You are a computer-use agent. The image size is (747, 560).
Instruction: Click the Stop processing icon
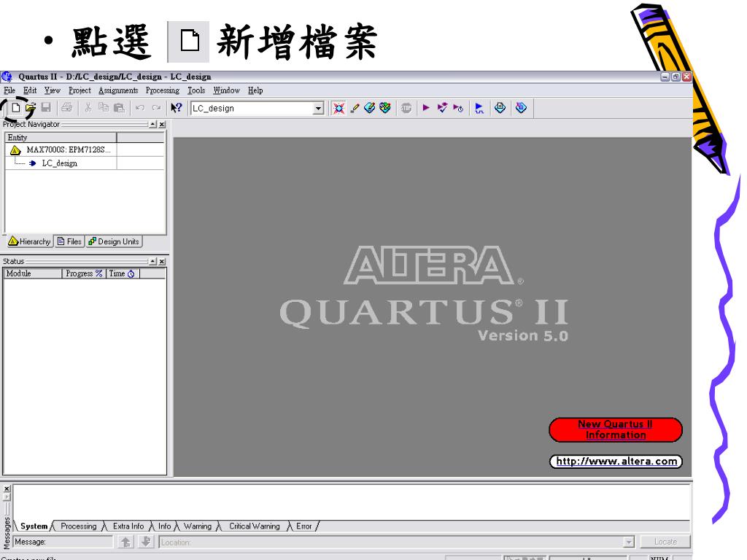coord(406,108)
